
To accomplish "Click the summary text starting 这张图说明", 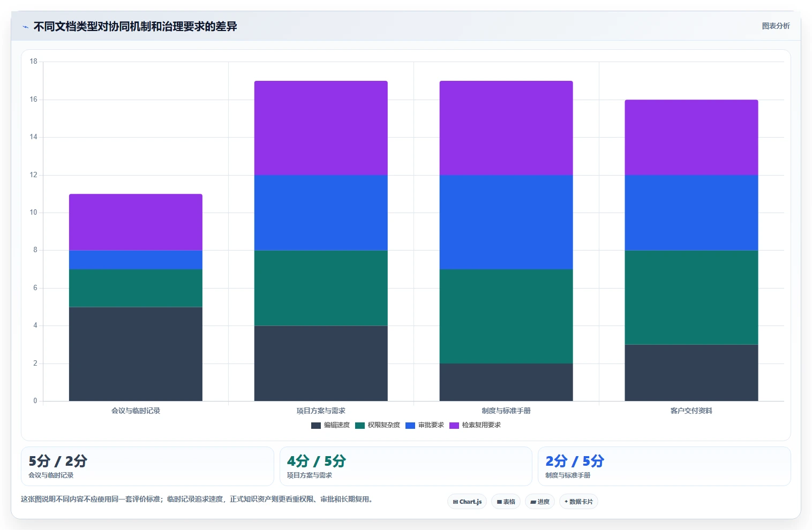I will (197, 499).
